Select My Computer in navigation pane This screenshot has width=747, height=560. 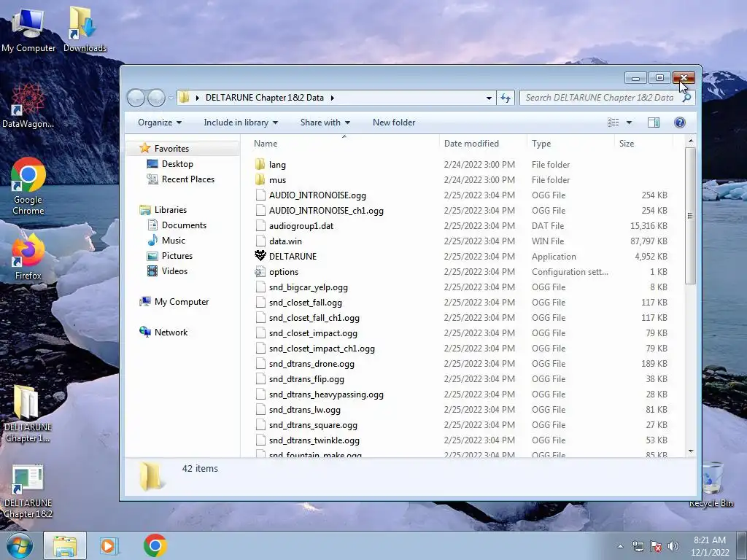tap(174, 302)
